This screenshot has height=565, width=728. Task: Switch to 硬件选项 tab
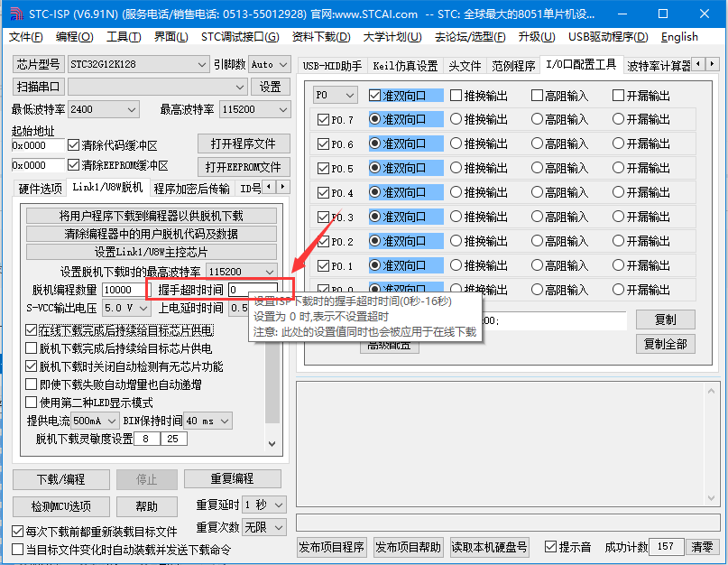click(x=40, y=188)
